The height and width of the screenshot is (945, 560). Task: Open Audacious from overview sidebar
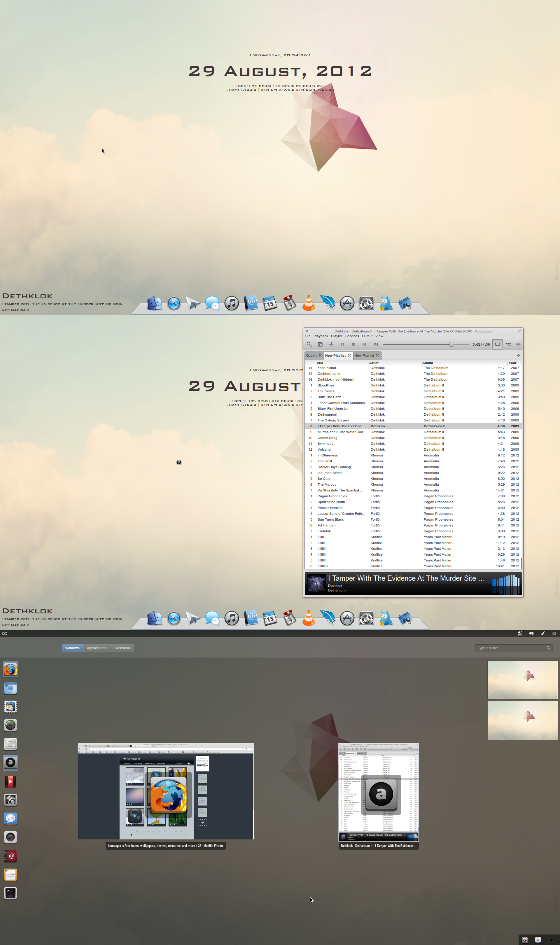[x=10, y=762]
